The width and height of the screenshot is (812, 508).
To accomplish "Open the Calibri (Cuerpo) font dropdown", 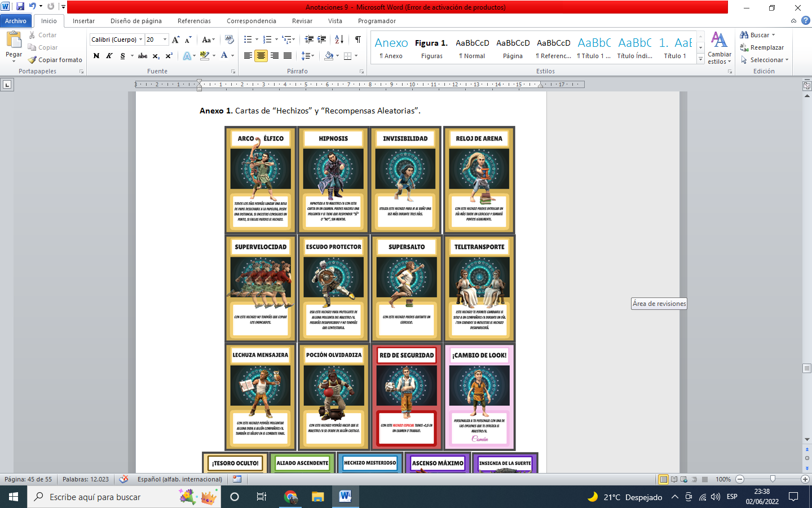I will (x=140, y=40).
